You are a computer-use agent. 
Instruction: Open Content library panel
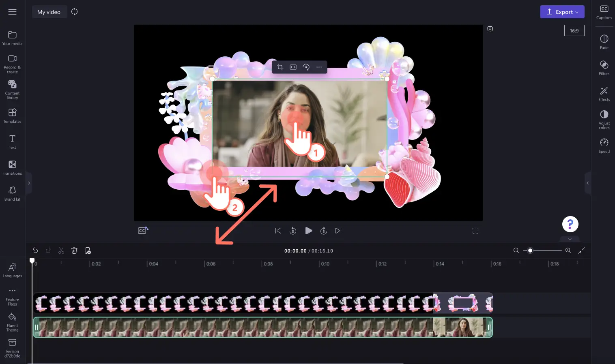point(12,90)
